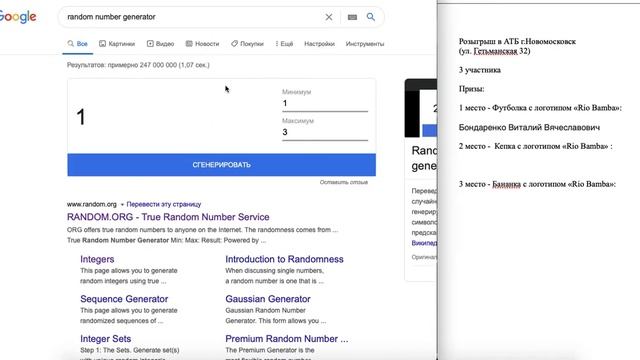Open the Покупки tab
This screenshot has width=640, height=360.
pyautogui.click(x=247, y=44)
